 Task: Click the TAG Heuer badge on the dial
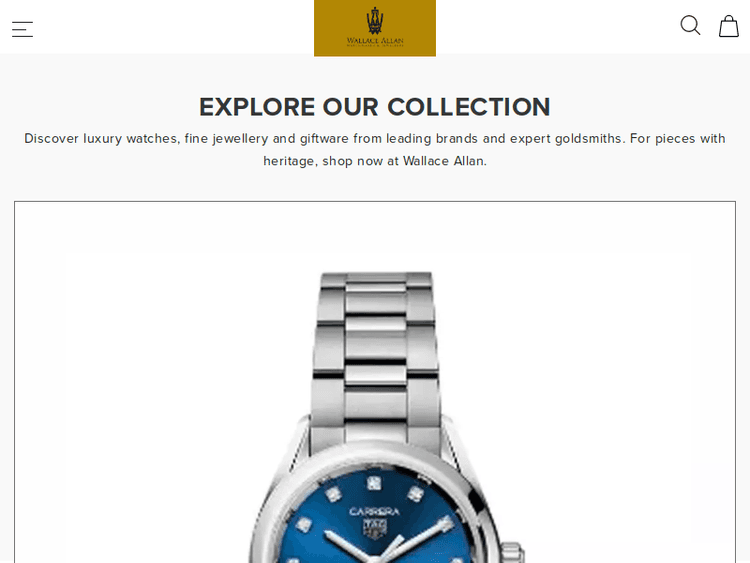pos(375,529)
